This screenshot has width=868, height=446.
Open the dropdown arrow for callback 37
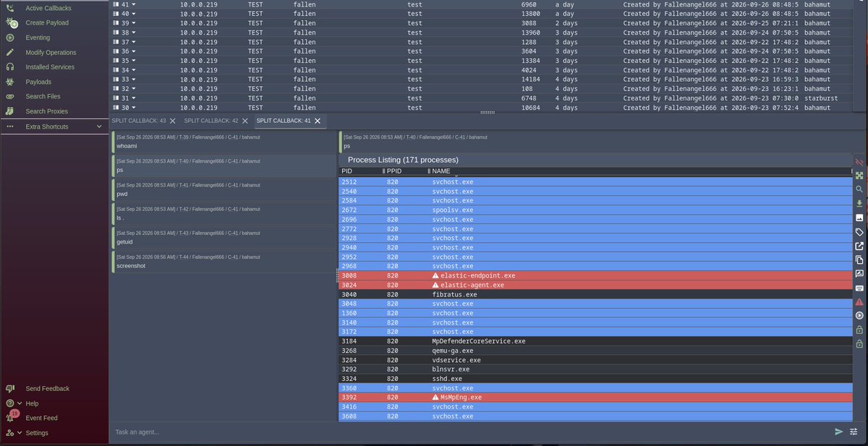[x=134, y=42]
